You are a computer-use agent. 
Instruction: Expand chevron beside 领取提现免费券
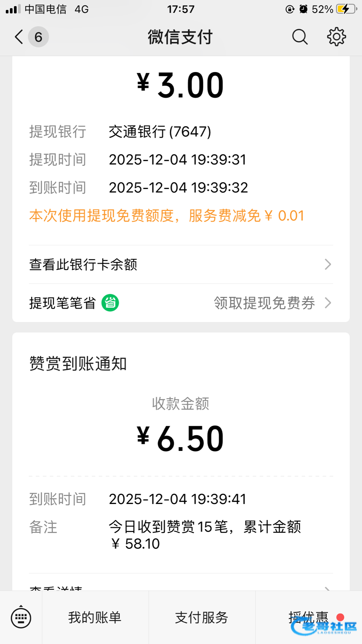[x=328, y=303]
